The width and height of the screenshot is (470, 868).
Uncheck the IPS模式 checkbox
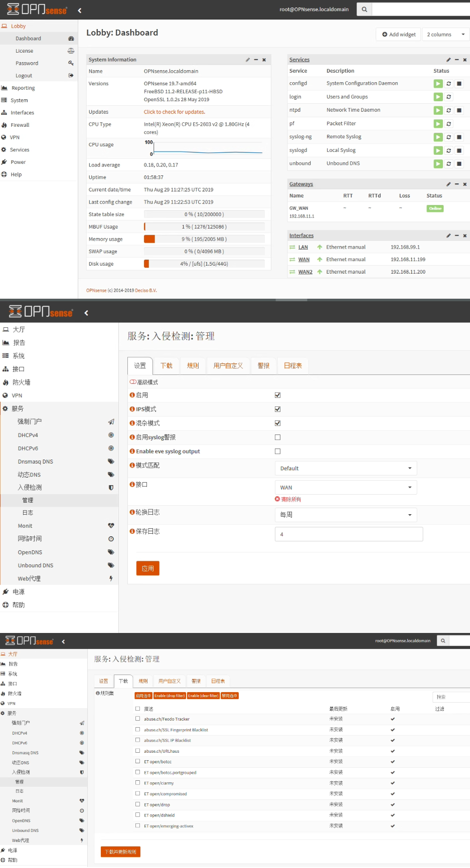point(277,409)
